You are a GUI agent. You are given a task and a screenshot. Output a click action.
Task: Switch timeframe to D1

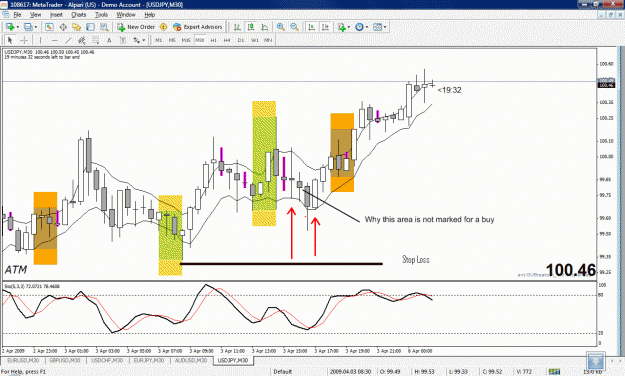point(241,40)
